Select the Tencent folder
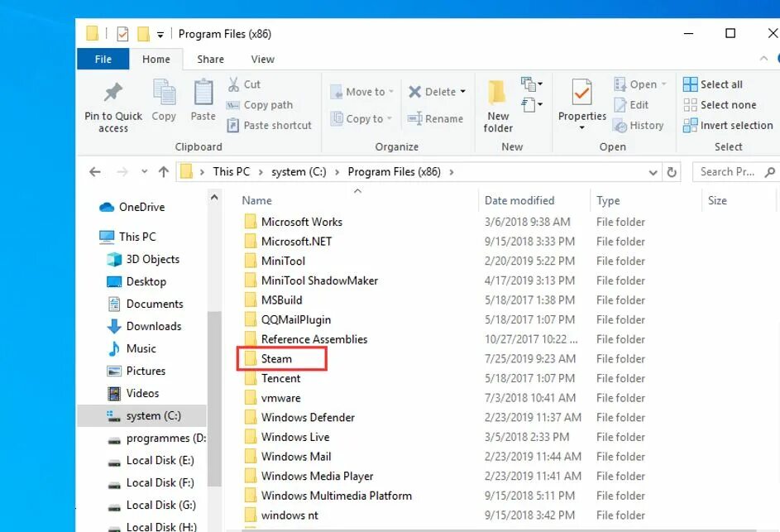Image resolution: width=780 pixels, height=532 pixels. [280, 379]
